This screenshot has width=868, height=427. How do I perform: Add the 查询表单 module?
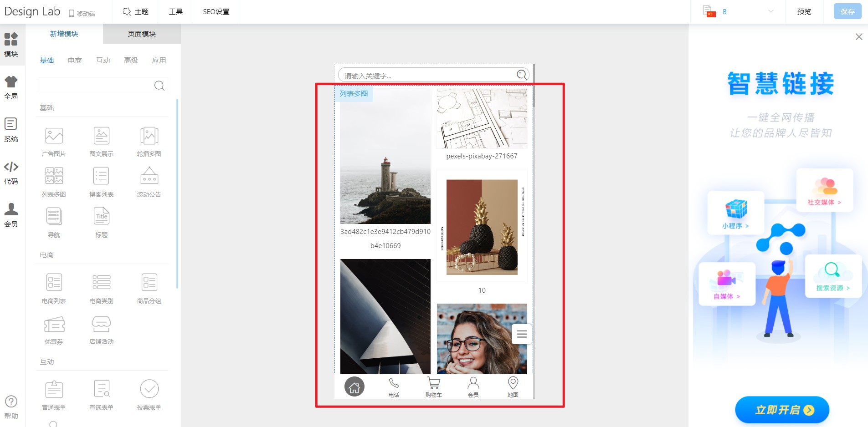point(102,395)
